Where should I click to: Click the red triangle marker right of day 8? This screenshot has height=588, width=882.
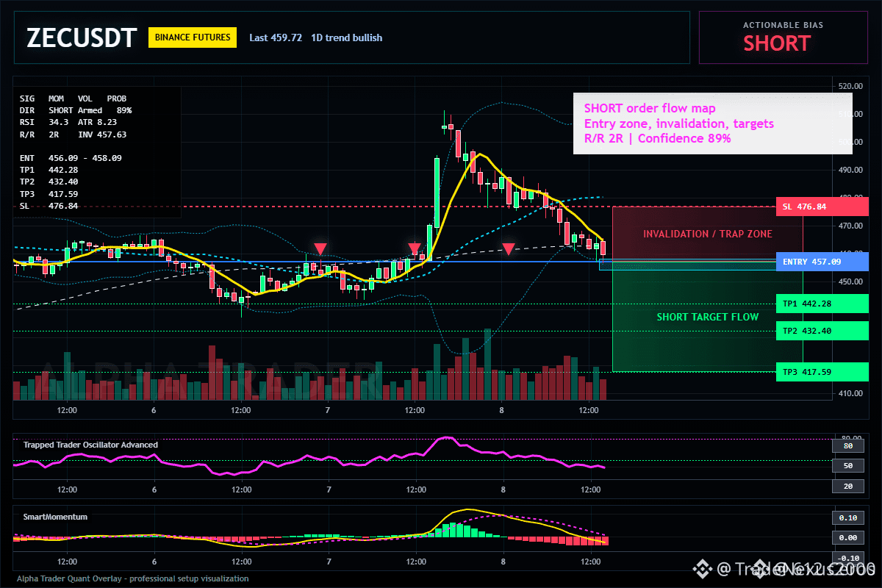pos(508,248)
